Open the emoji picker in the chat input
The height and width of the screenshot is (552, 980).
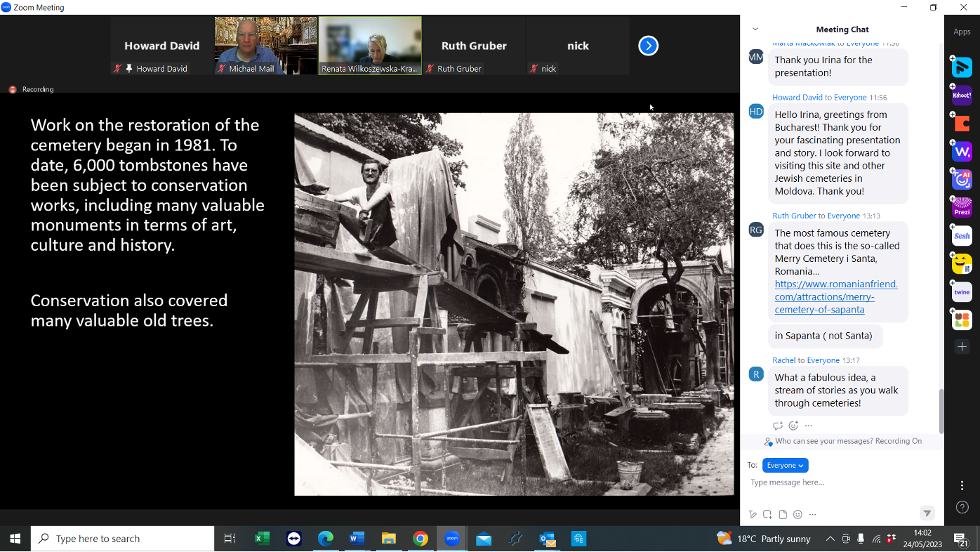[797, 514]
